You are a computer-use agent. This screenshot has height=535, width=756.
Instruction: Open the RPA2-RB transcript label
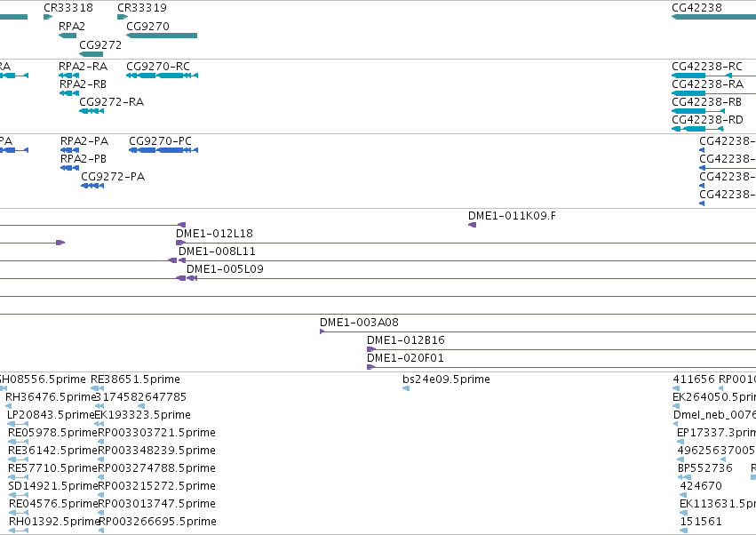click(x=83, y=84)
